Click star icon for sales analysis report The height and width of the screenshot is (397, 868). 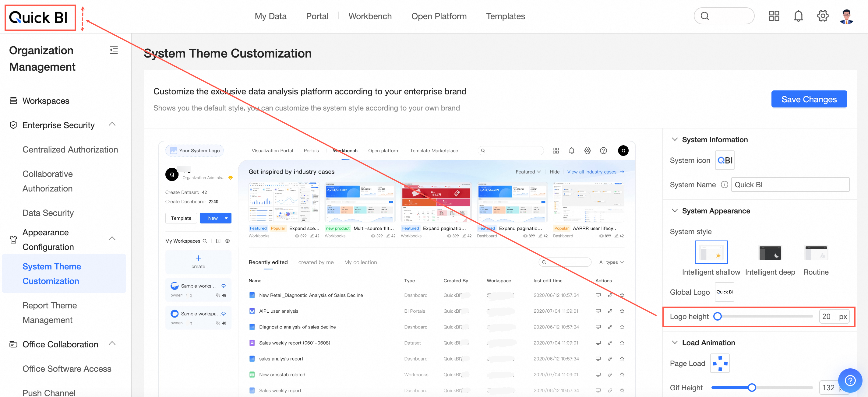[x=622, y=359]
